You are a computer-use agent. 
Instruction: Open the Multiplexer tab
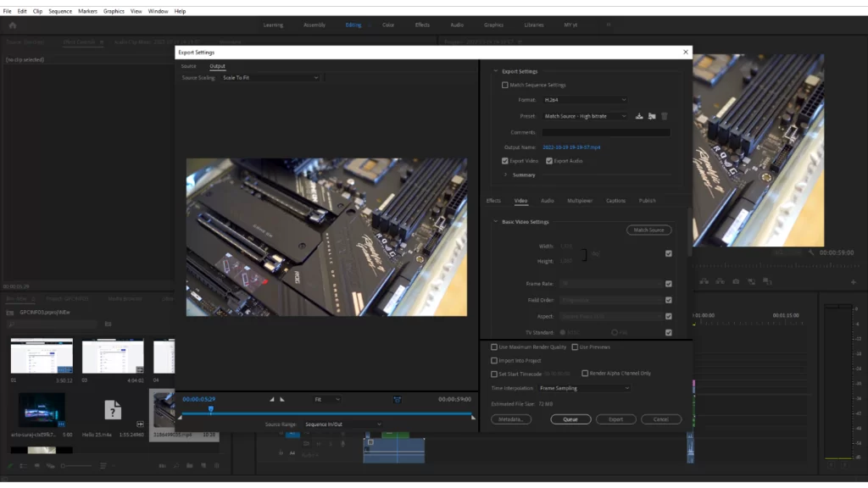point(580,201)
